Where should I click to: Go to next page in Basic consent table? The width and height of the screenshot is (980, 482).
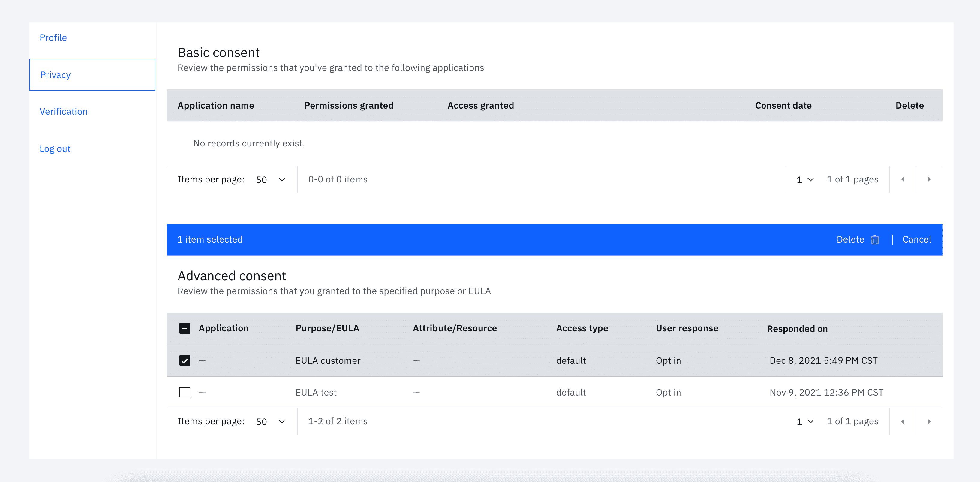coord(929,179)
